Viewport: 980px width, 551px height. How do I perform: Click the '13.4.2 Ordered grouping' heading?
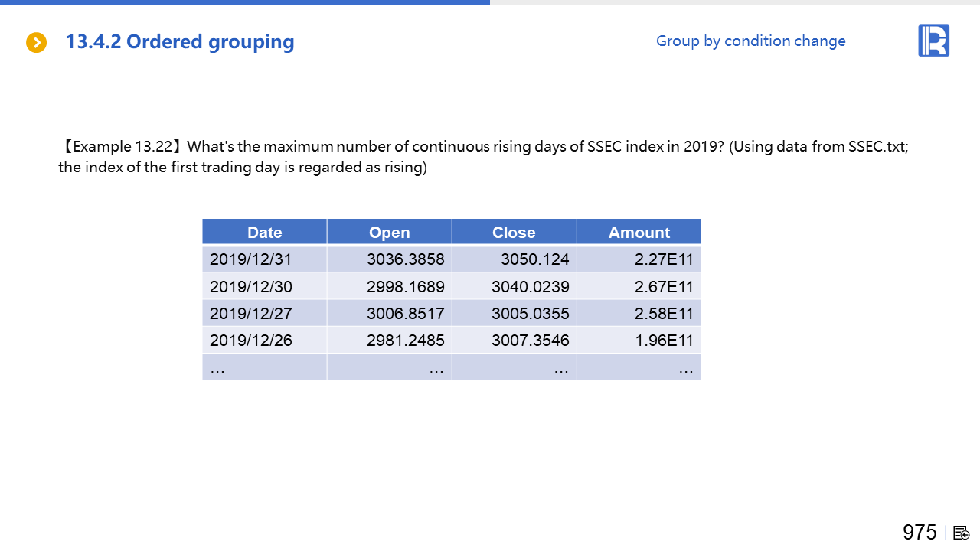pyautogui.click(x=179, y=42)
